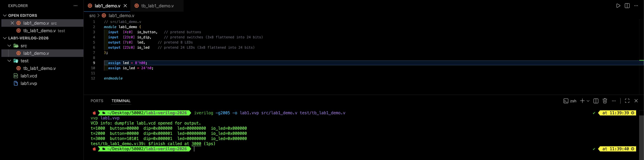Switch to the PORTS panel tab

97,101
